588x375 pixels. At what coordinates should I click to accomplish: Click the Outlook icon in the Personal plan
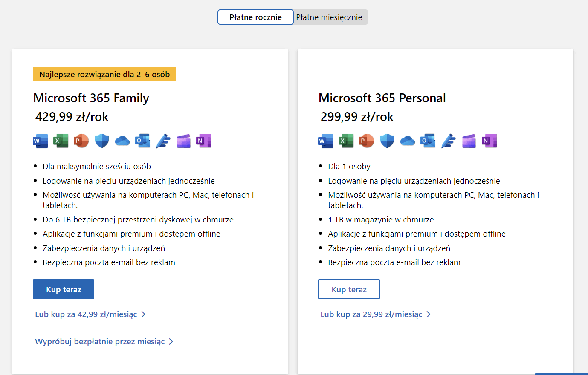click(x=428, y=141)
